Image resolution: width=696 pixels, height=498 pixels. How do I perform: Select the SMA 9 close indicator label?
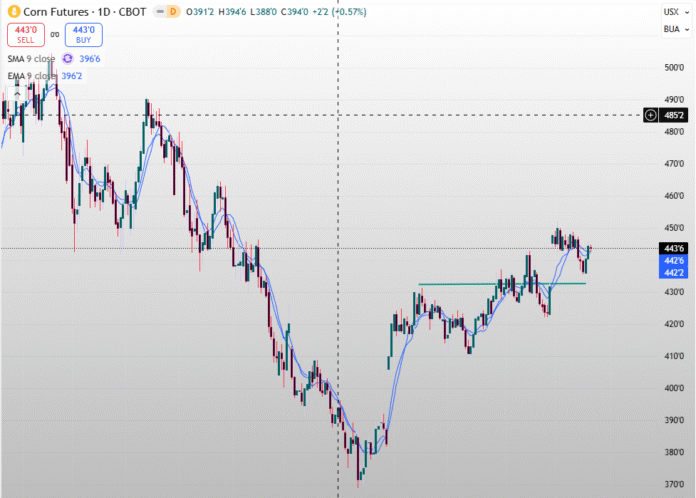[x=31, y=59]
